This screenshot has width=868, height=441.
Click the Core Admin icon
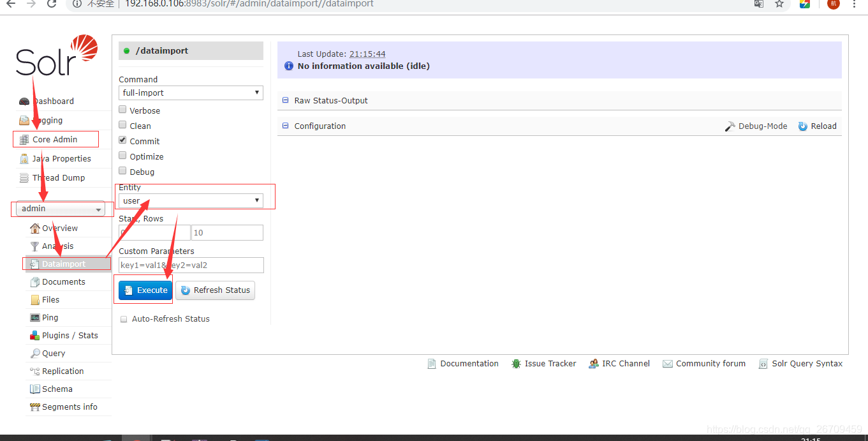click(24, 140)
